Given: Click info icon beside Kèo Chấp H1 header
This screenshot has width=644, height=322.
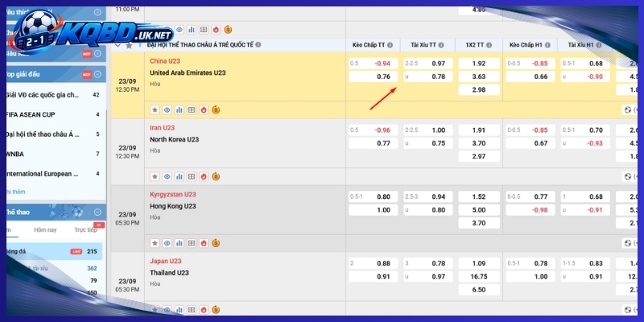Looking at the screenshot, I should pyautogui.click(x=547, y=45).
